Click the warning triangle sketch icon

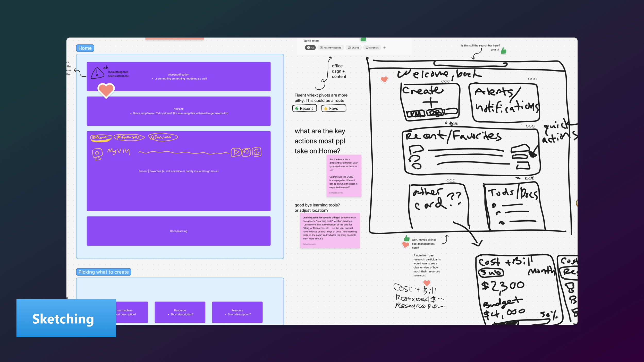(x=97, y=73)
